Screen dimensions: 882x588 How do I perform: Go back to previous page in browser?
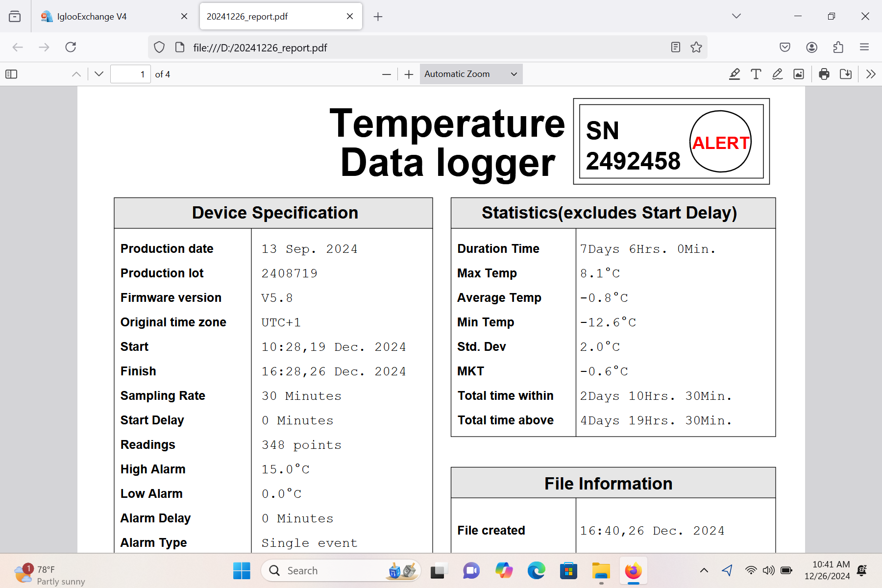pyautogui.click(x=18, y=47)
